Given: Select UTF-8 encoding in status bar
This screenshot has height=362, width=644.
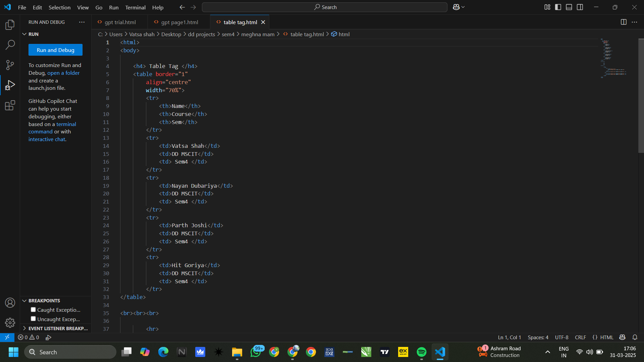Looking at the screenshot, I should tap(562, 337).
